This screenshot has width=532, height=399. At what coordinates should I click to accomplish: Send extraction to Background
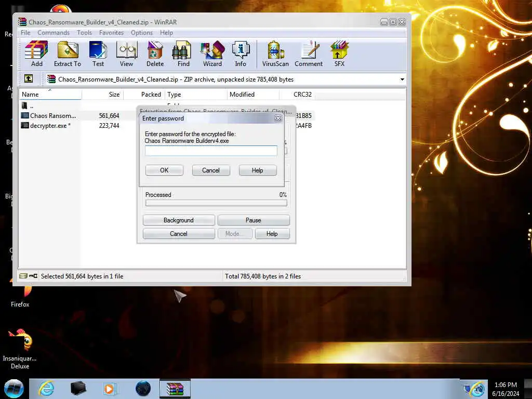coord(179,220)
